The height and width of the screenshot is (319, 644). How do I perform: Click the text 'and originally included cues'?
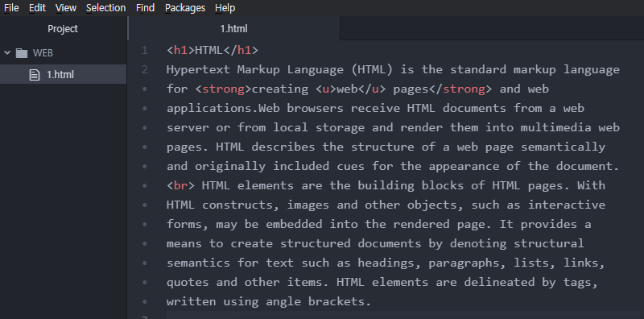pos(266,167)
